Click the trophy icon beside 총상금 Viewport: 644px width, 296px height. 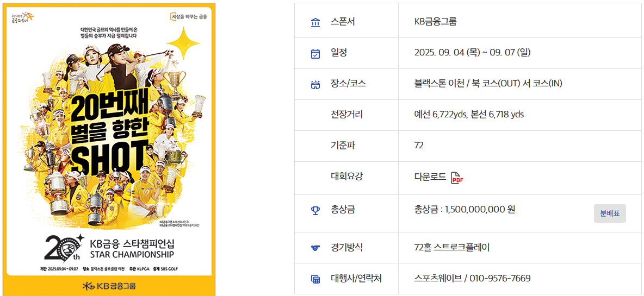(x=315, y=211)
